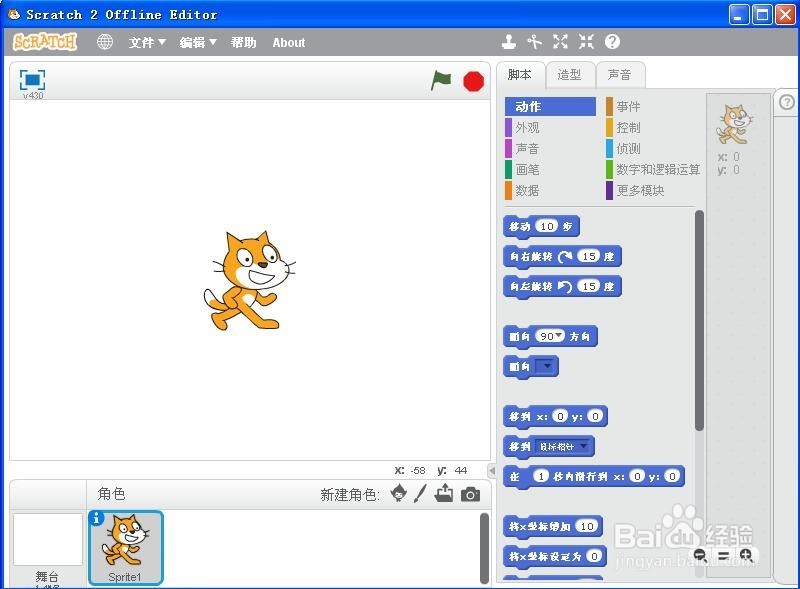Switch to the 造型 tab
800x589 pixels.
(x=569, y=75)
